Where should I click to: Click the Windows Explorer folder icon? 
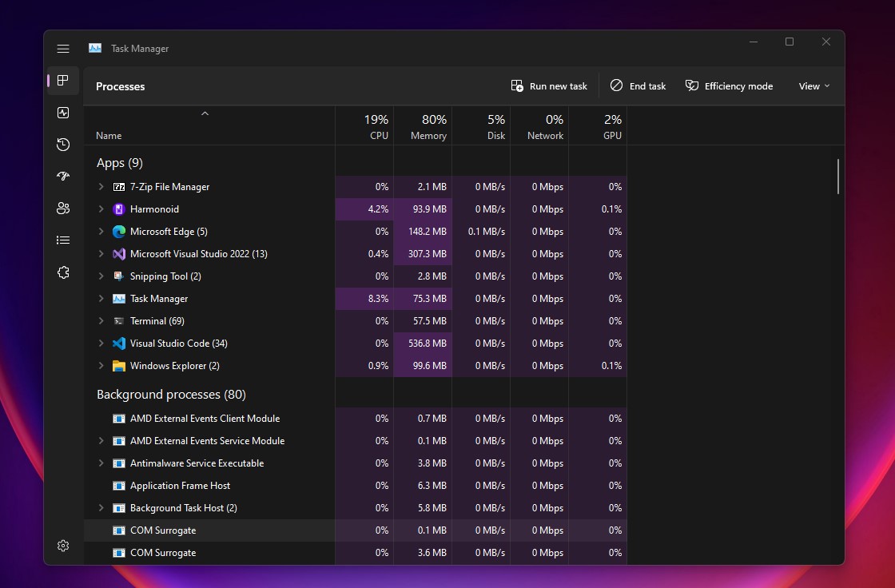(119, 366)
